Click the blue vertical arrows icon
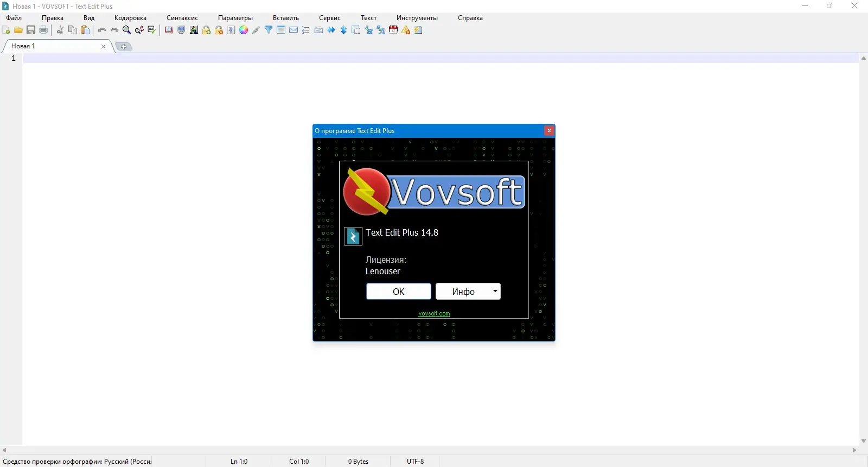The image size is (868, 467). 343,30
